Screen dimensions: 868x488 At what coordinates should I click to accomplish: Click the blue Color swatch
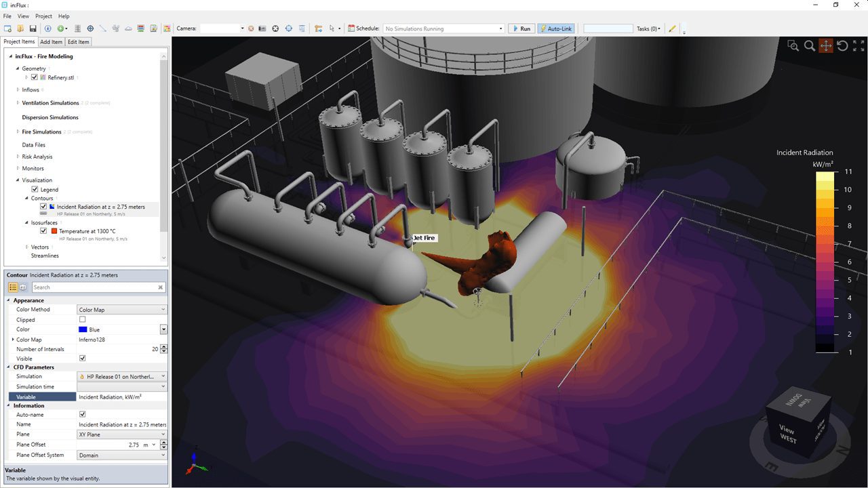(x=83, y=329)
